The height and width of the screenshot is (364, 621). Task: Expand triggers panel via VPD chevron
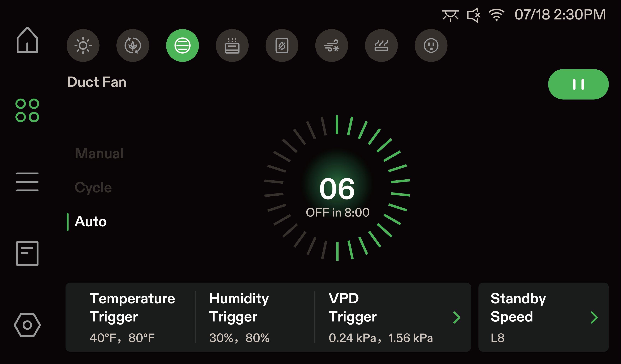click(457, 317)
